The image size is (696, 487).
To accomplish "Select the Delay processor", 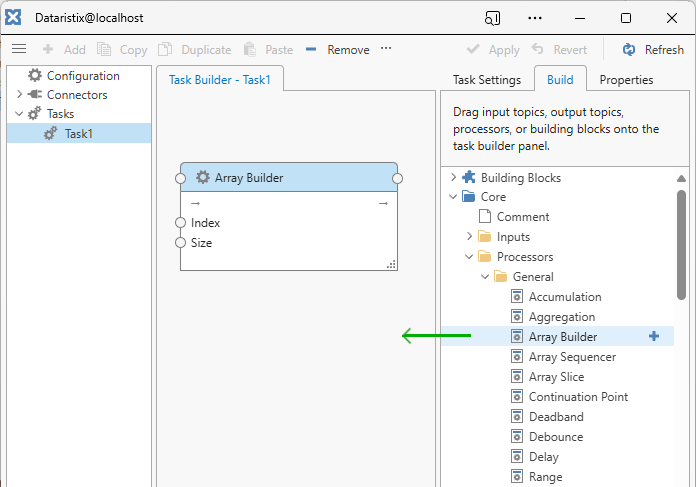I will click(x=544, y=457).
